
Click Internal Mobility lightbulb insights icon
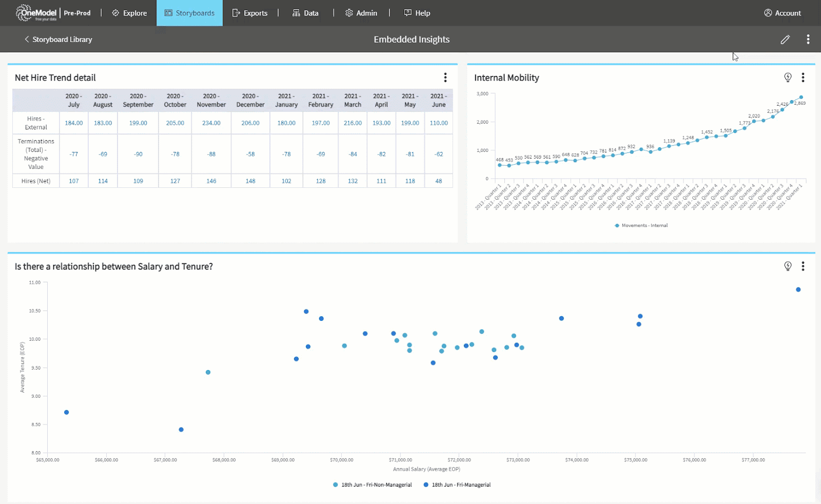pyautogui.click(x=788, y=77)
